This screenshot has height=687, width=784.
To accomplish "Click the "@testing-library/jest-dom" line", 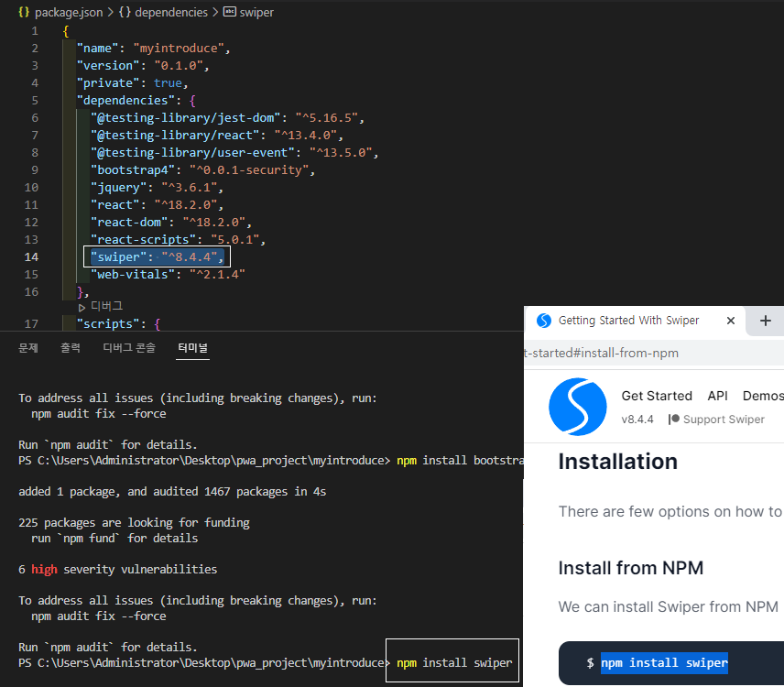I will pos(227,118).
